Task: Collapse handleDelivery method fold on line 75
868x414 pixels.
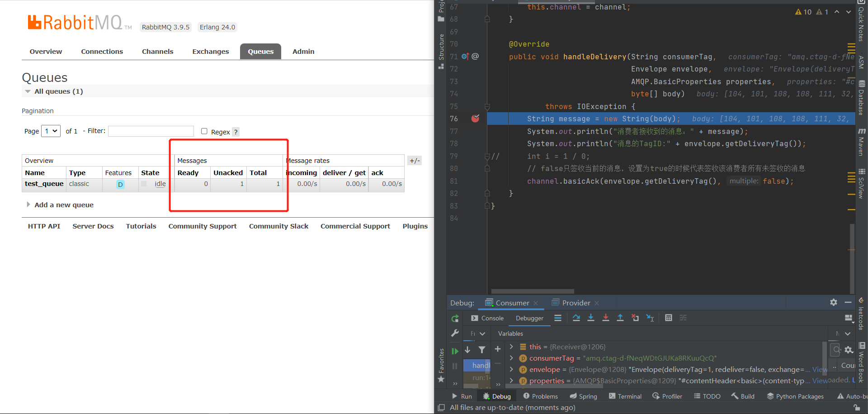Action: tap(487, 107)
